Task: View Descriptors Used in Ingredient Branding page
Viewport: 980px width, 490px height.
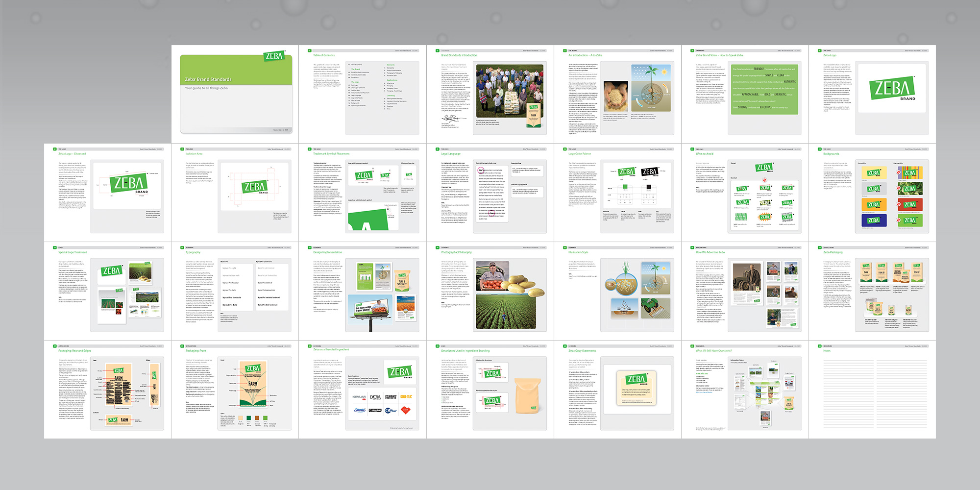Action: 490,390
